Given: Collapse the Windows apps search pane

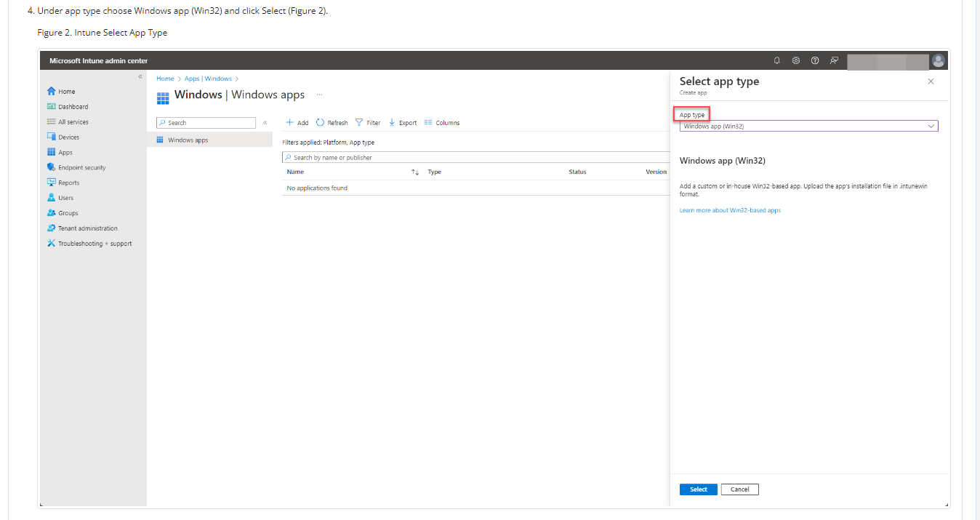Looking at the screenshot, I should (265, 123).
